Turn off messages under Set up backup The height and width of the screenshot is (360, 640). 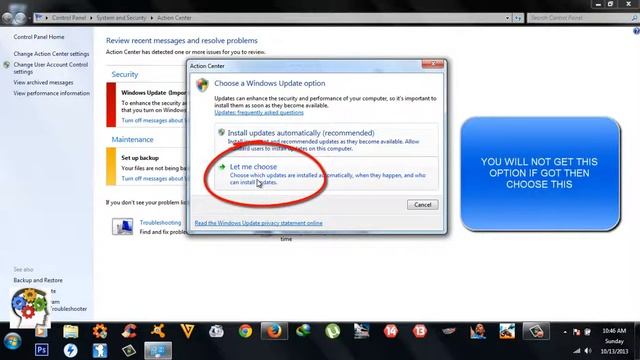(x=154, y=178)
